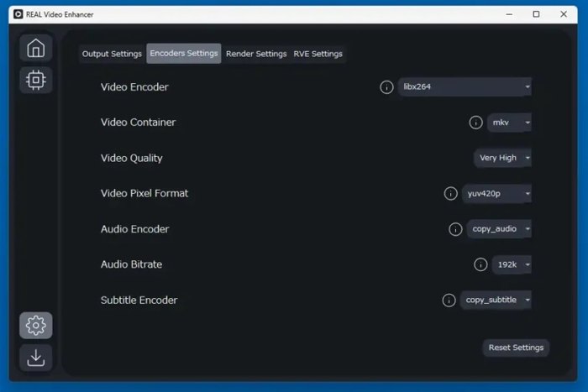
Task: Open the 192k audio bitrate dropdown
Action: [x=512, y=264]
